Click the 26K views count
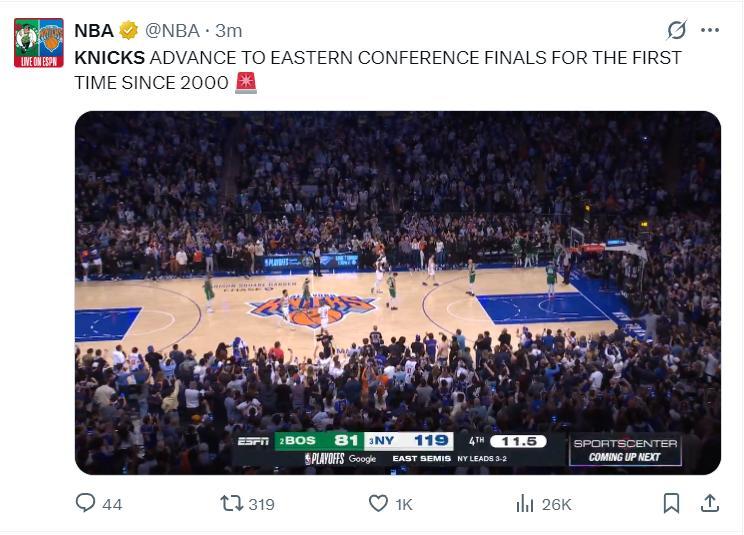Screen dimensions: 744x535 [x=556, y=505]
